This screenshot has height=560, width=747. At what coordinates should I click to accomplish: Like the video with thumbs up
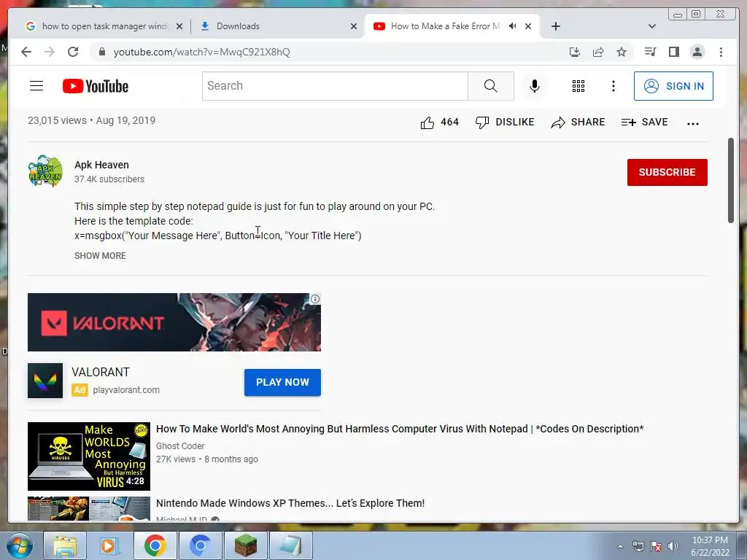(x=439, y=122)
